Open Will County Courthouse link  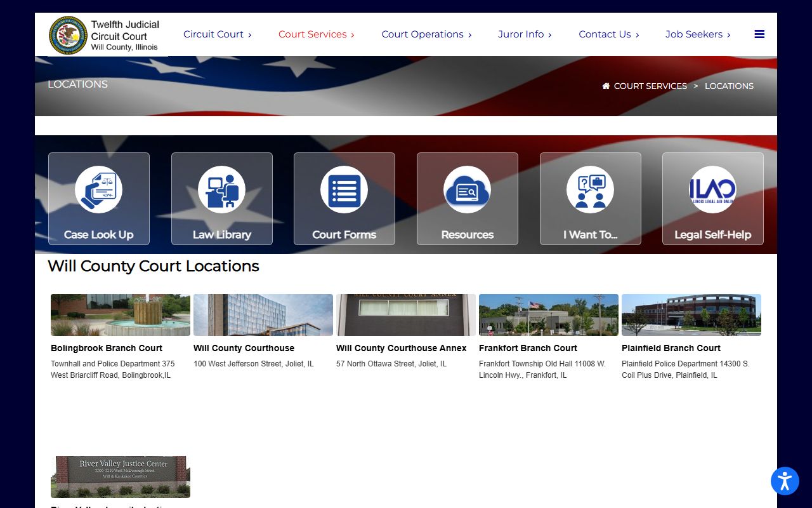[244, 348]
